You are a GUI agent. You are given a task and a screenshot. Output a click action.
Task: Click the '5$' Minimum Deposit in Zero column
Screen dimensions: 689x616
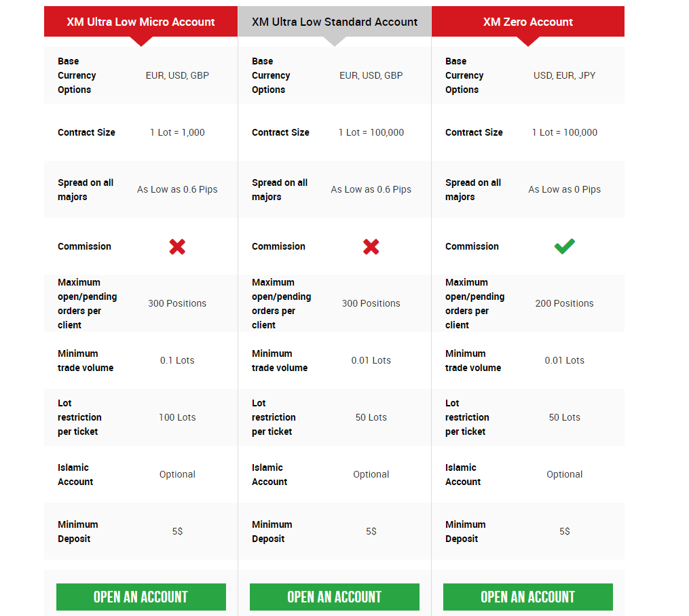(564, 531)
